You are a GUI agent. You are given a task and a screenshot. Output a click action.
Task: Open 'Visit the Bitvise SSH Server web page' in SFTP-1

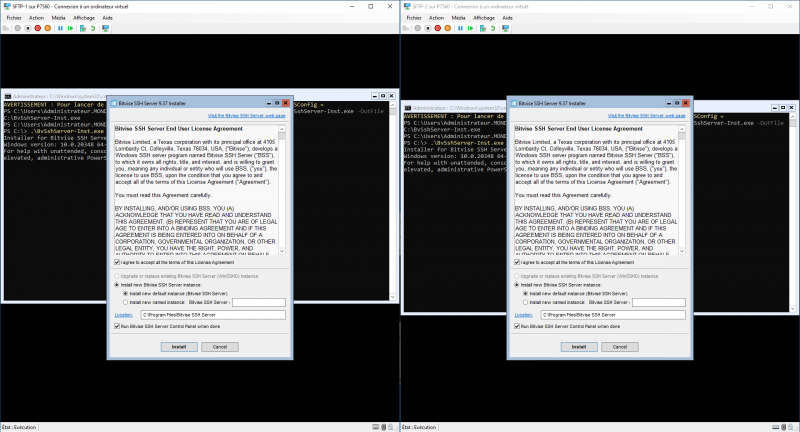point(246,116)
